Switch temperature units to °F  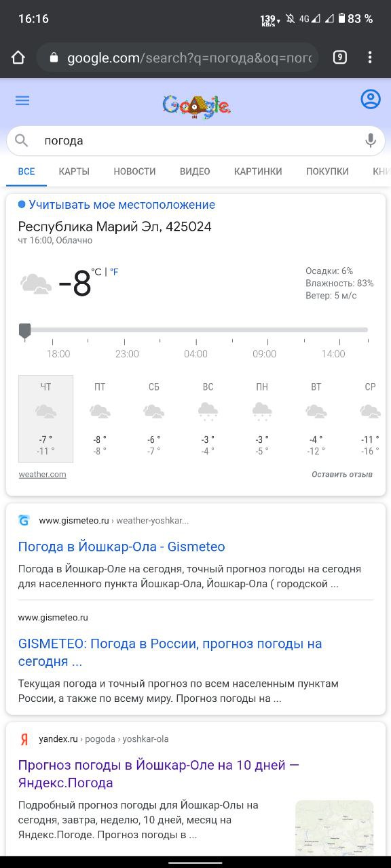(x=114, y=272)
